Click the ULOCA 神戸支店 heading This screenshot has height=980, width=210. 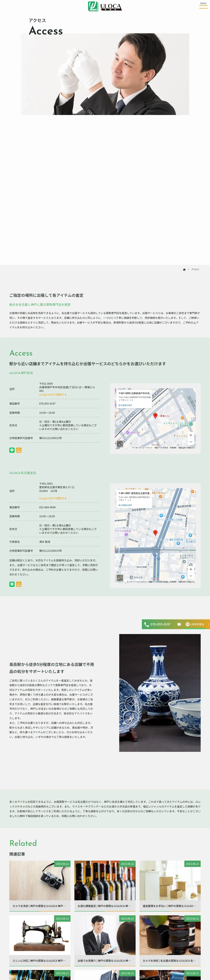[x=21, y=373]
